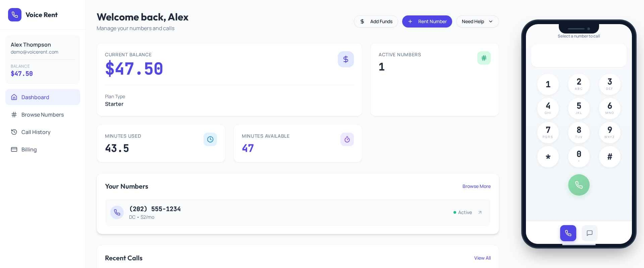The image size is (644, 268).
Task: Click the Add Funds button
Action: pos(376,21)
